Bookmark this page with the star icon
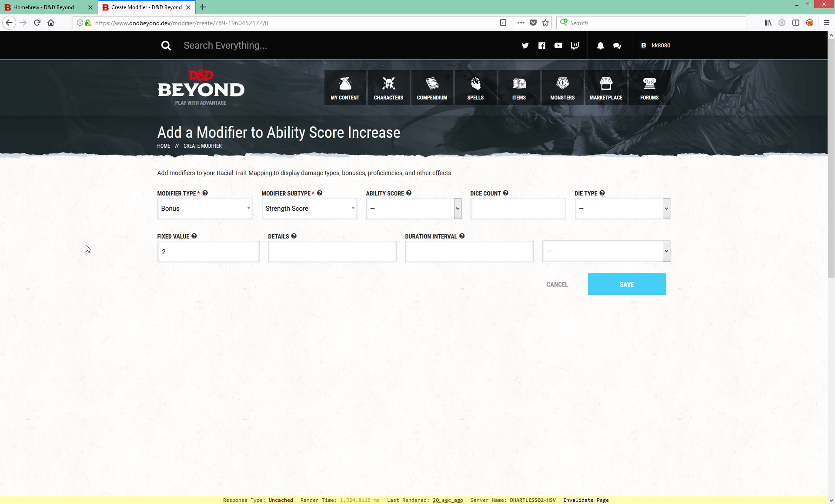 coord(545,23)
